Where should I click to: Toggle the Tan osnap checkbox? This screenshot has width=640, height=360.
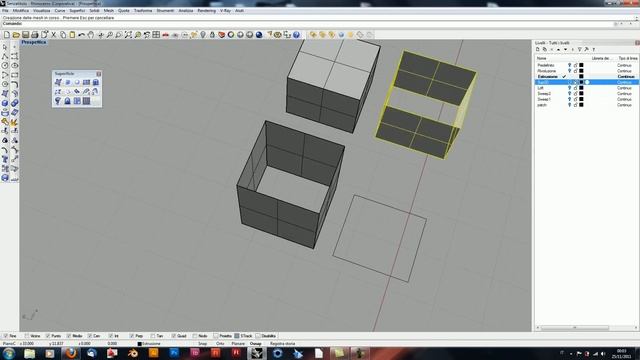153,336
